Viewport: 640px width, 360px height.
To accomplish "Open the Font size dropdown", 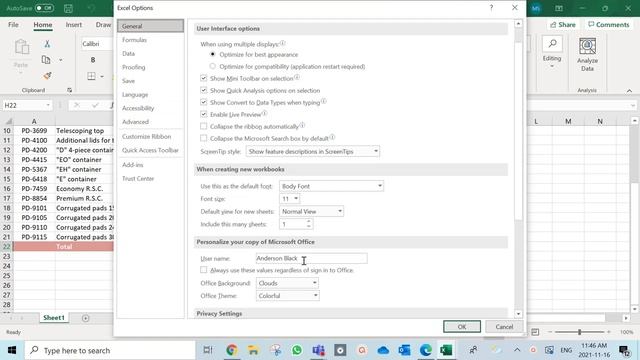I will [x=289, y=199].
